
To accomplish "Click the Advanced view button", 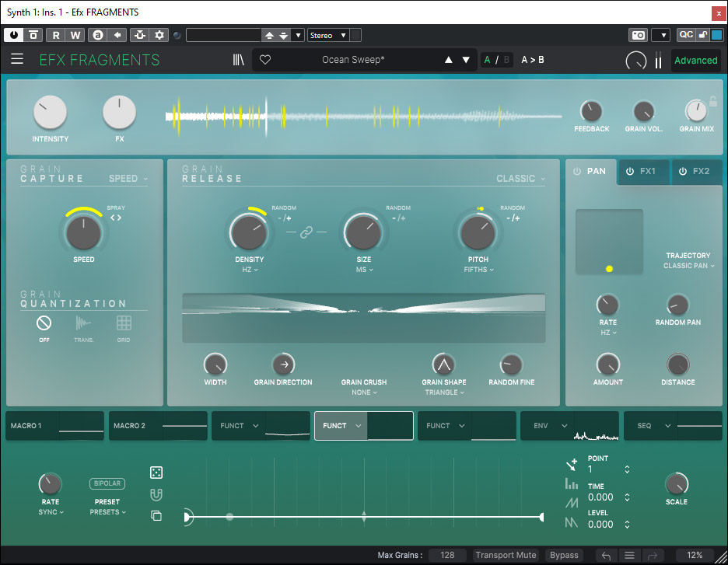I will (695, 60).
